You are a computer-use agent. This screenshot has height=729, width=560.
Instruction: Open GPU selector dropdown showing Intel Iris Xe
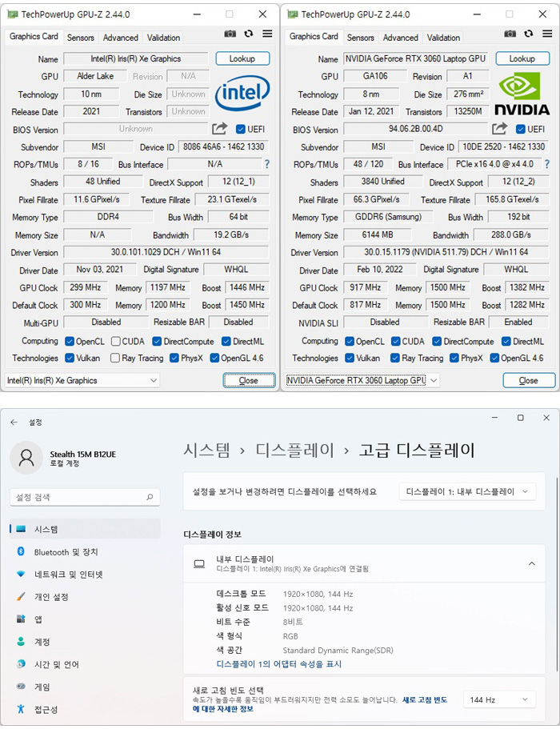coord(82,380)
